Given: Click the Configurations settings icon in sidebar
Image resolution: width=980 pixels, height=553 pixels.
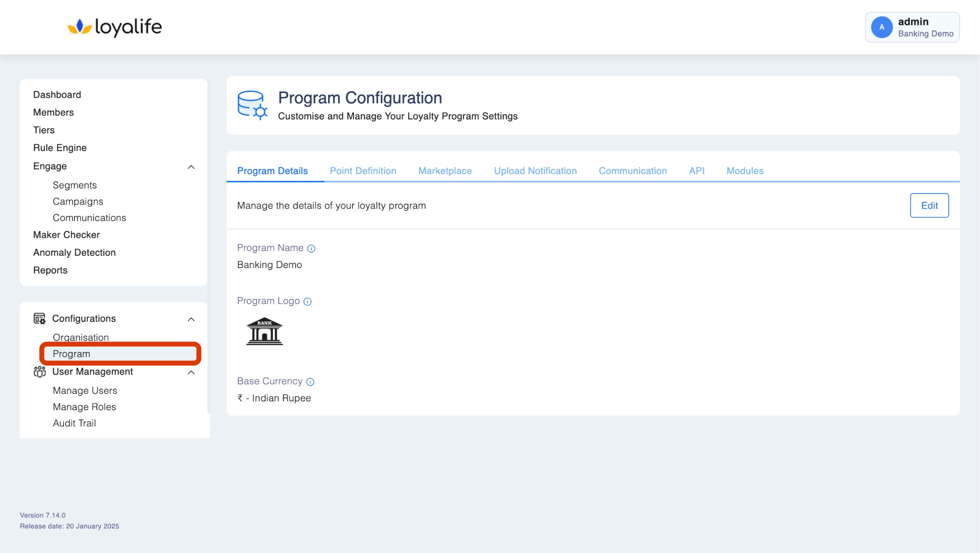Looking at the screenshot, I should pyautogui.click(x=39, y=318).
